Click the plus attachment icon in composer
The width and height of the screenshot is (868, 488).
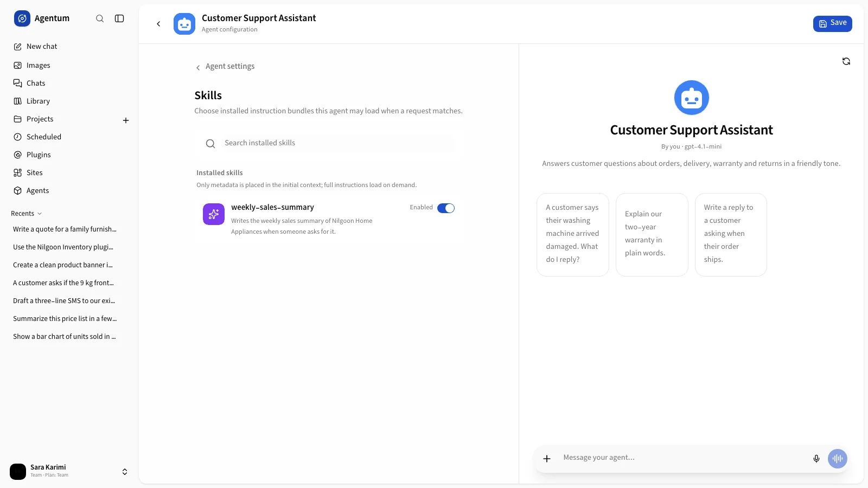[x=547, y=459]
